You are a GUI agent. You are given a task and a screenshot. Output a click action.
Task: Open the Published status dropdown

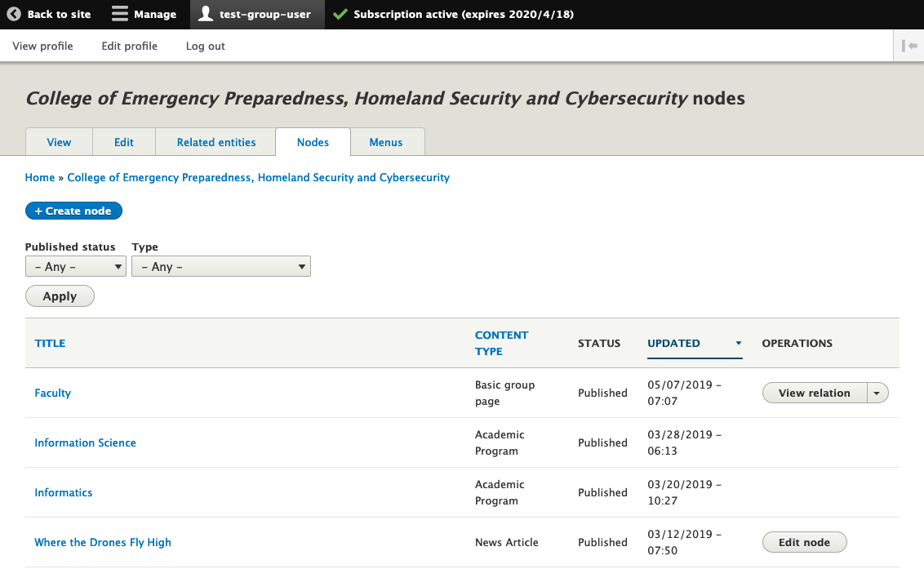click(75, 267)
